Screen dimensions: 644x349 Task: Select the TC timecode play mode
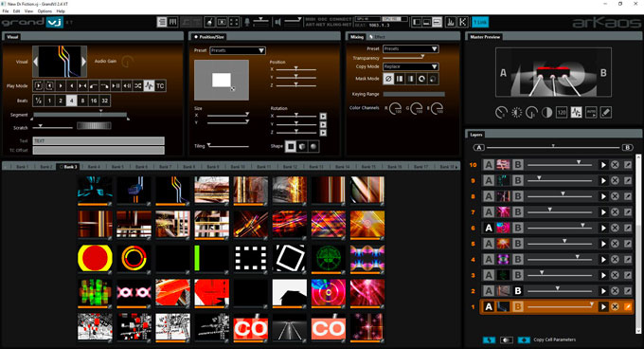tap(160, 86)
